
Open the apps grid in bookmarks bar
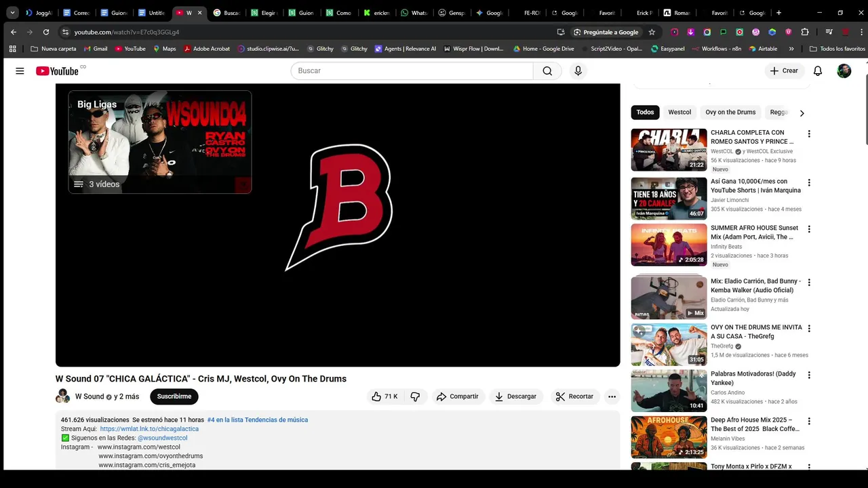pos(12,49)
